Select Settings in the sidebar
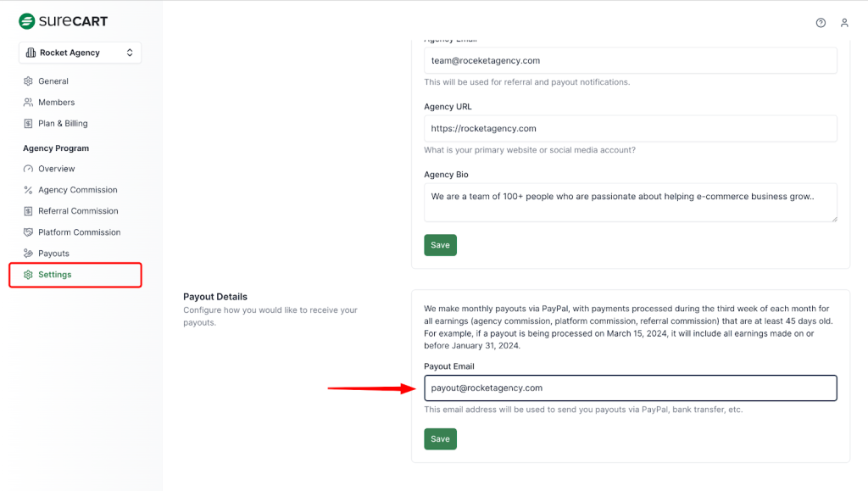The width and height of the screenshot is (868, 491). (x=55, y=275)
